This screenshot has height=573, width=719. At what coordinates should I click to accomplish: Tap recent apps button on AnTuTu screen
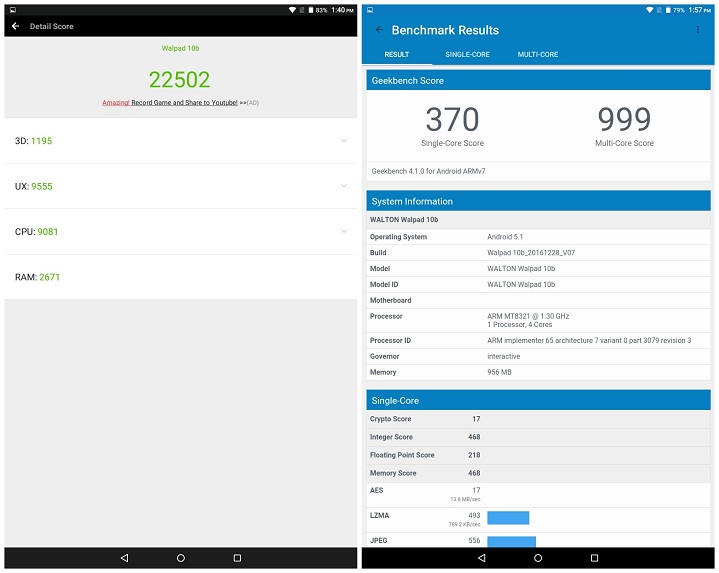[x=237, y=558]
